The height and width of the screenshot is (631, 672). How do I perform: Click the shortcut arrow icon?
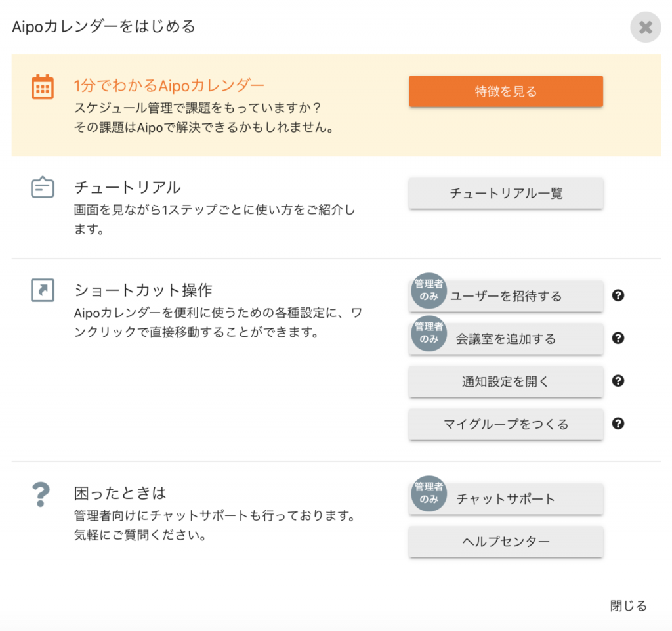pos(43,290)
